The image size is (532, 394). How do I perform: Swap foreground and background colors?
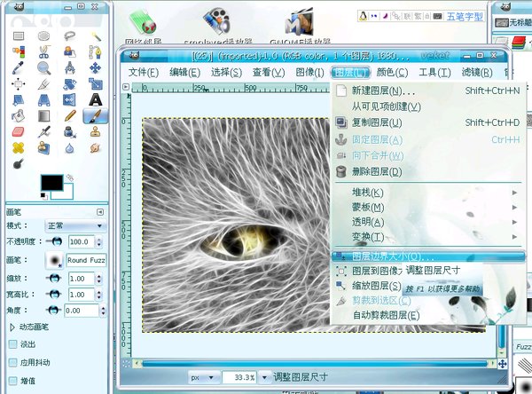coord(69,177)
